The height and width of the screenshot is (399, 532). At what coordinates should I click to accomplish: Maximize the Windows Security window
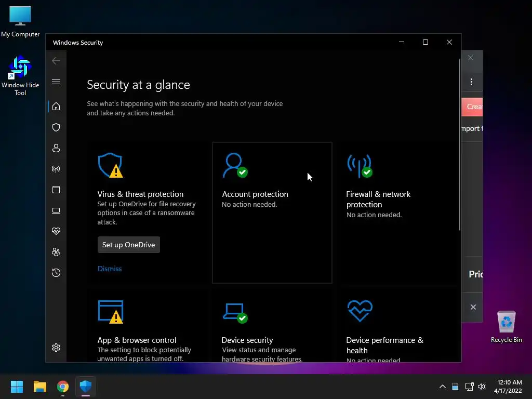(x=425, y=42)
